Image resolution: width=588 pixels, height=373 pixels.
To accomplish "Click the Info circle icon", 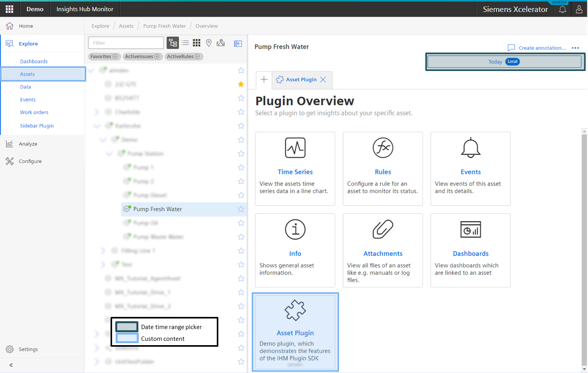I will tap(295, 229).
